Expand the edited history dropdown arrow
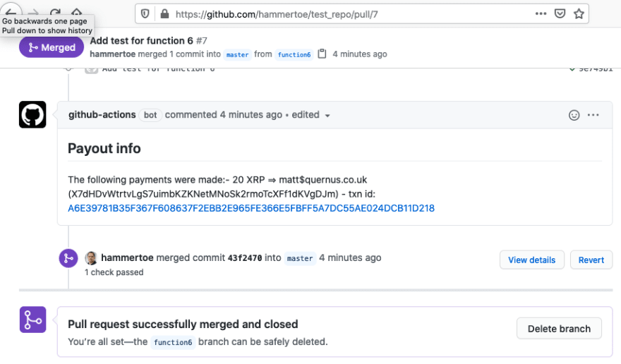 [x=327, y=116]
